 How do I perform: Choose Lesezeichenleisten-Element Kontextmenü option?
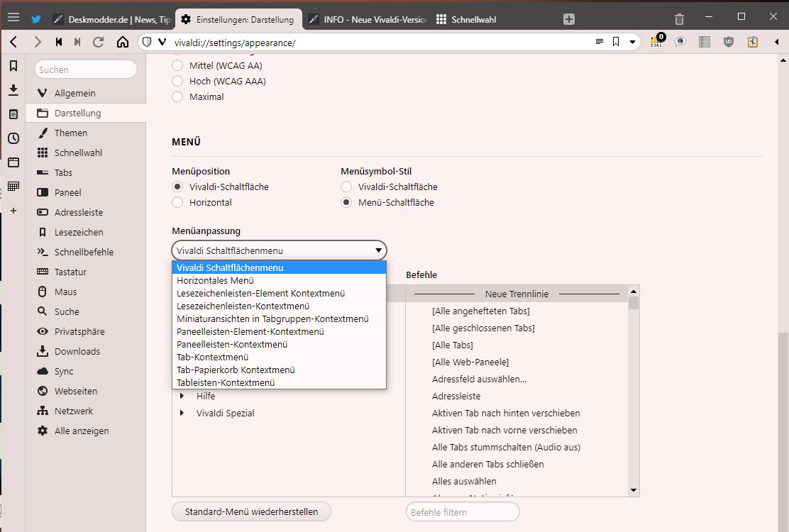point(280,293)
